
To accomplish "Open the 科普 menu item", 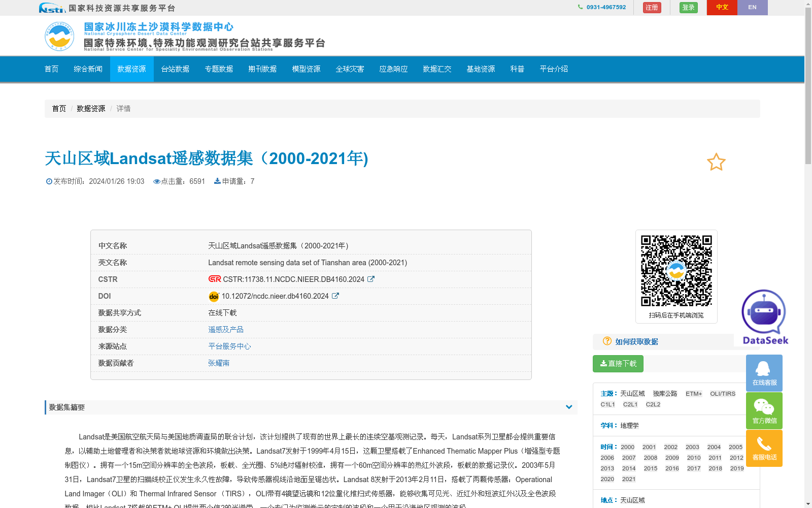I will 518,69.
